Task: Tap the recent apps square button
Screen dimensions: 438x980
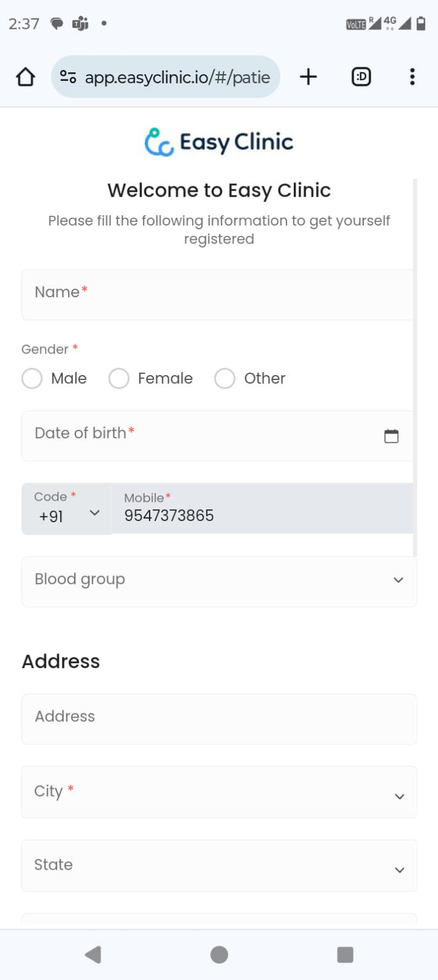Action: tap(345, 954)
